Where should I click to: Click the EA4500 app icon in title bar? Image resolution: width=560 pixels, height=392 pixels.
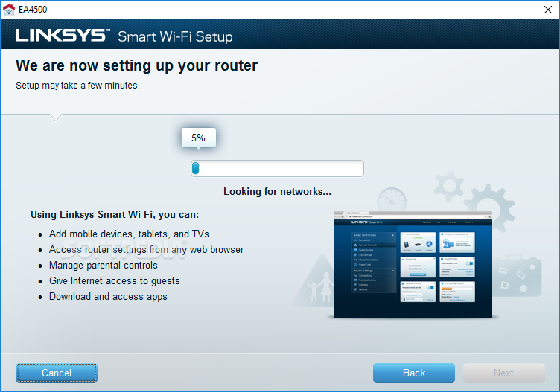pyautogui.click(x=9, y=10)
